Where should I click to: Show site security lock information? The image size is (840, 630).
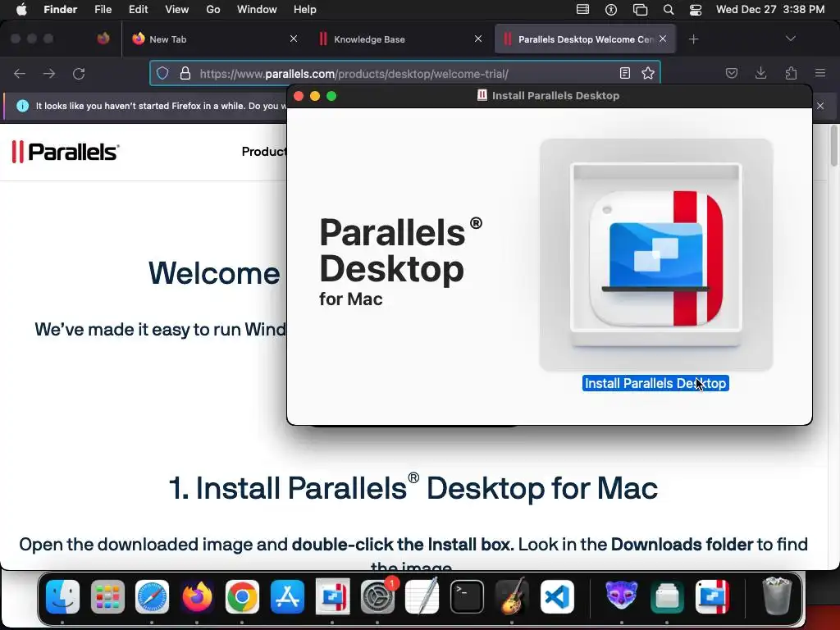click(185, 73)
